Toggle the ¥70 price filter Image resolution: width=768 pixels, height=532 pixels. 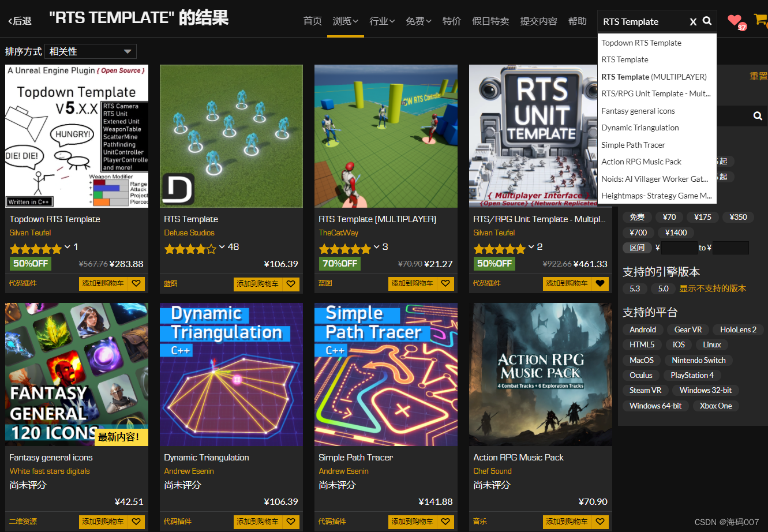click(669, 217)
